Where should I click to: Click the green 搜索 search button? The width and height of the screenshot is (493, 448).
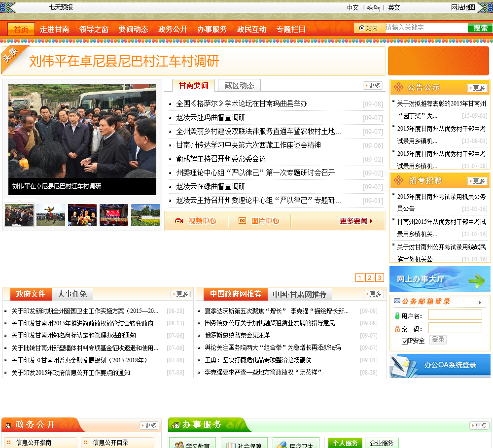[x=480, y=28]
